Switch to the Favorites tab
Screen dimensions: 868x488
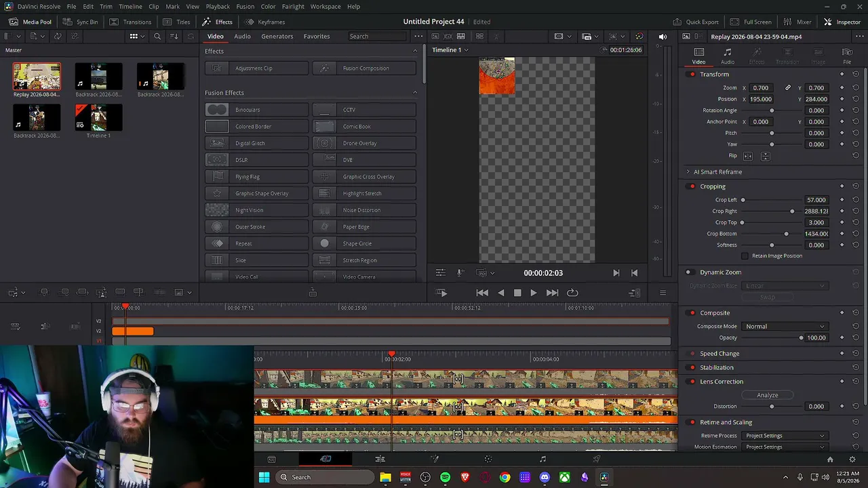317,37
